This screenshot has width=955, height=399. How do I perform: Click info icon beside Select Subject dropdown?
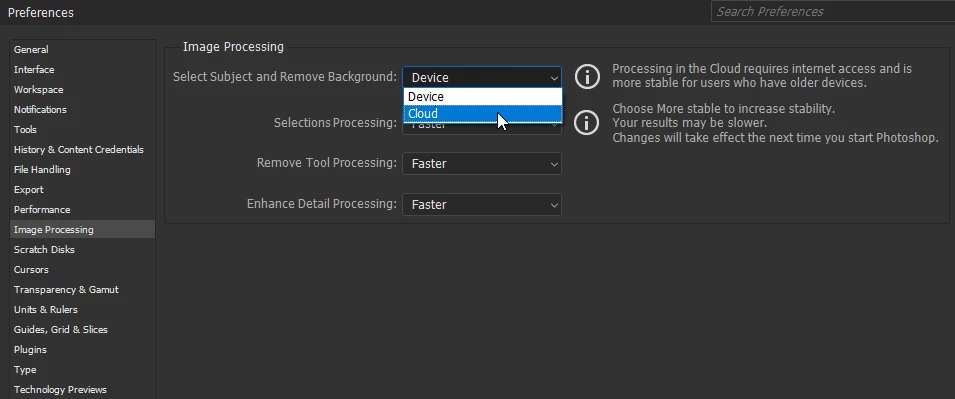[x=587, y=77]
